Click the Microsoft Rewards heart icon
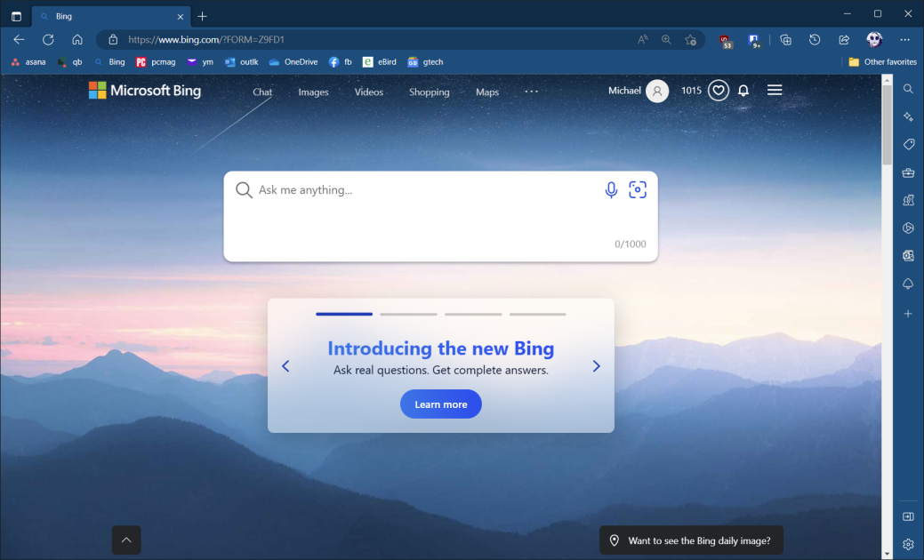 pos(718,90)
